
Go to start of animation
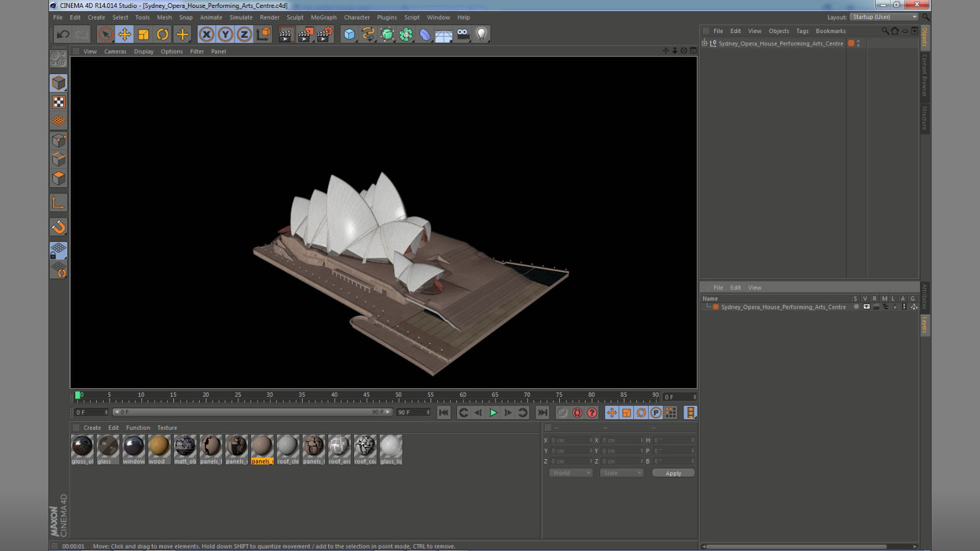pyautogui.click(x=444, y=413)
